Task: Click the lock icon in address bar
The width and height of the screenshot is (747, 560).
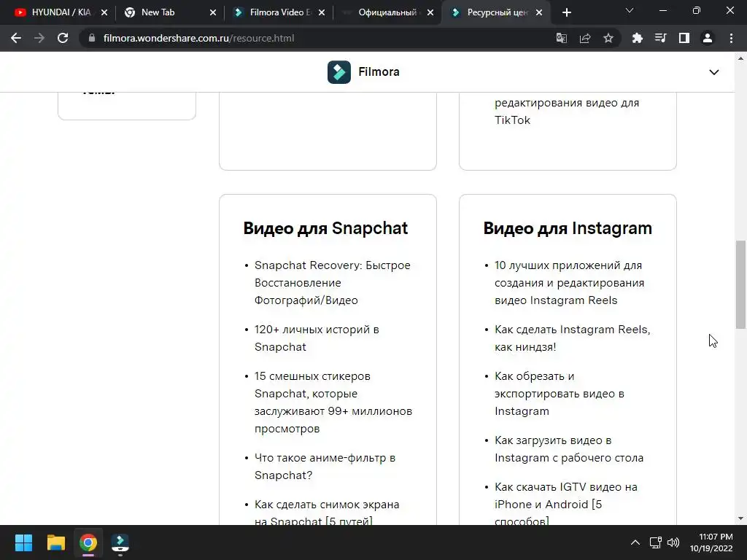Action: pyautogui.click(x=92, y=38)
